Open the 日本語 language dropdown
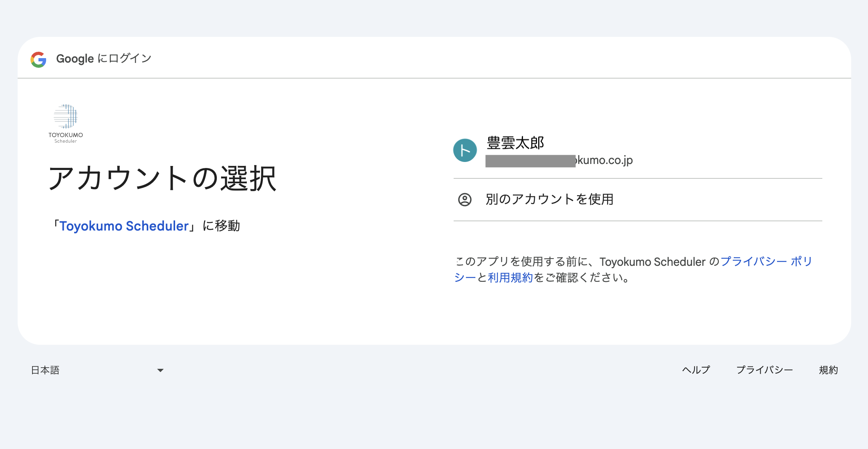 (x=97, y=370)
